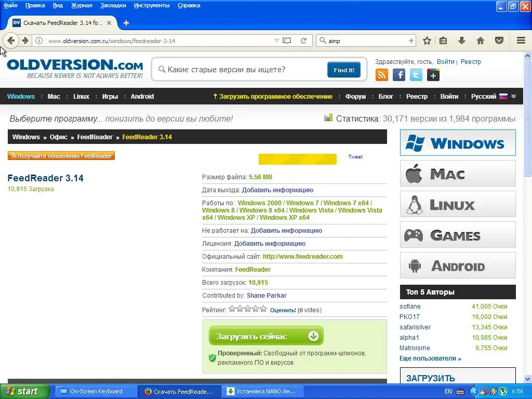Click Офис in the breadcrumb
This screenshot has height=399, width=532.
(x=58, y=137)
